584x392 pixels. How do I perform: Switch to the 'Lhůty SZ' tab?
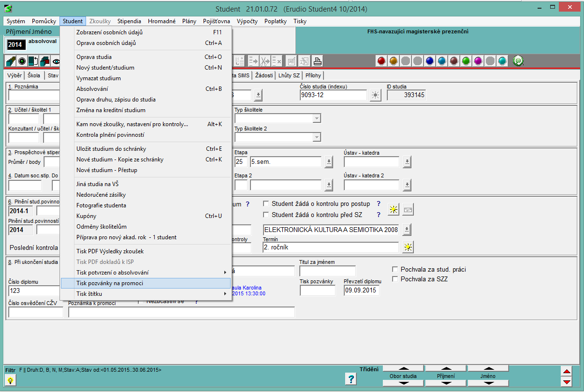tap(290, 75)
